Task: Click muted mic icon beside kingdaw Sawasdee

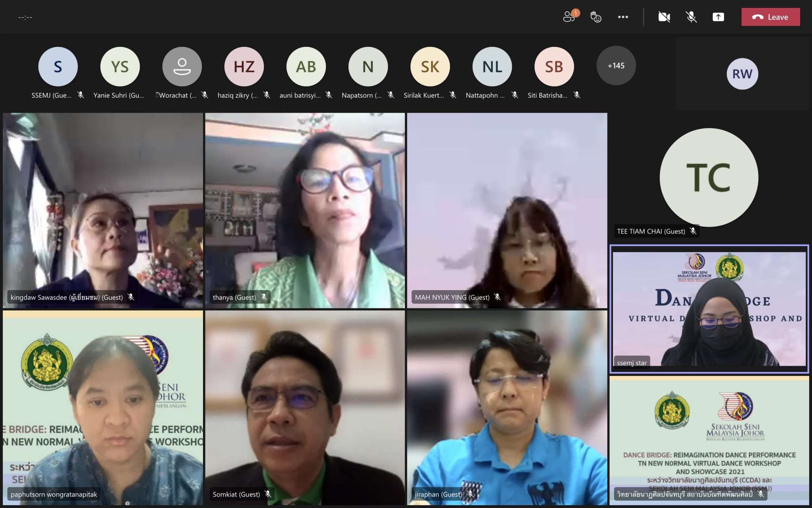Action: 131,297
